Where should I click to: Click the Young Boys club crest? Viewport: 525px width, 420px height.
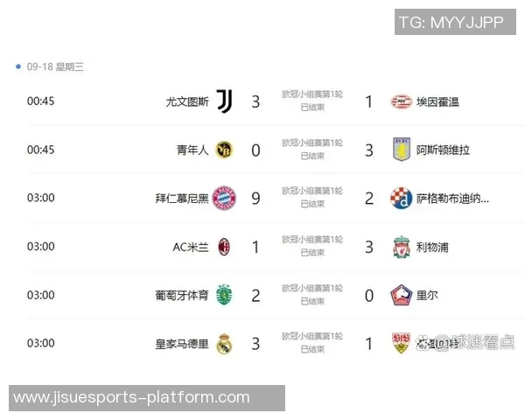pos(225,150)
